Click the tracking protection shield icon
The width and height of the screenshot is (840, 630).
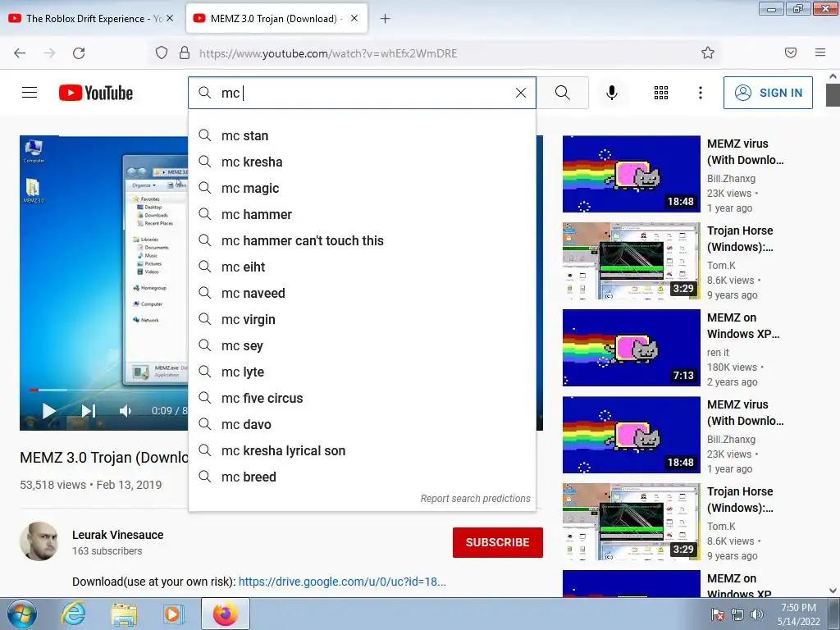click(162, 53)
